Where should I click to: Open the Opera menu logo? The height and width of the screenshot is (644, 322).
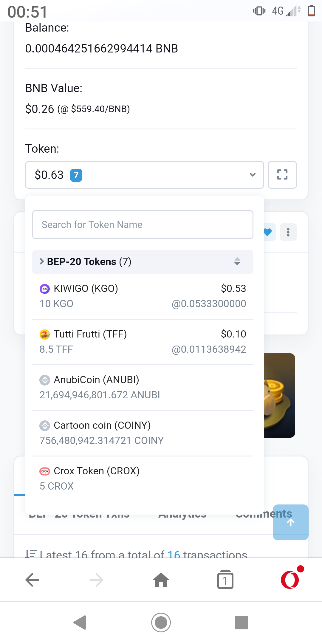tap(290, 580)
